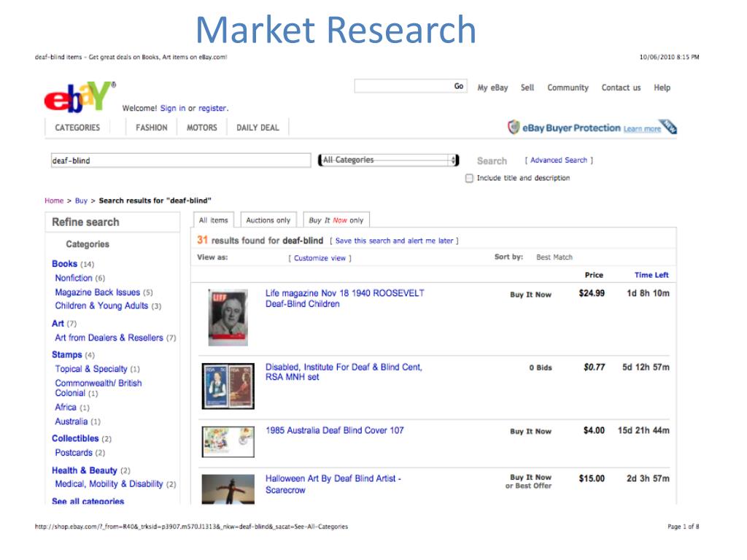Filter by Africa stamps
Viewport: 747px width, 560px height.
[66, 407]
